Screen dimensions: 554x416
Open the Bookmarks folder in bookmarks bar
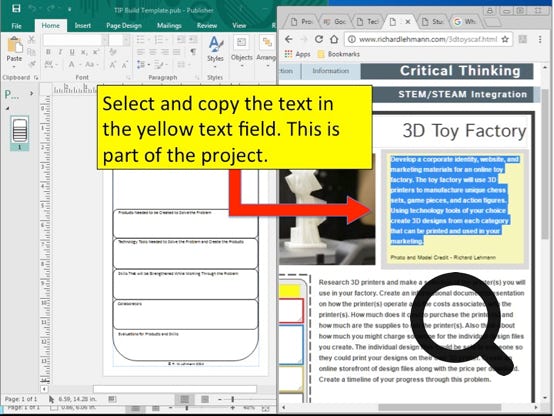point(339,54)
